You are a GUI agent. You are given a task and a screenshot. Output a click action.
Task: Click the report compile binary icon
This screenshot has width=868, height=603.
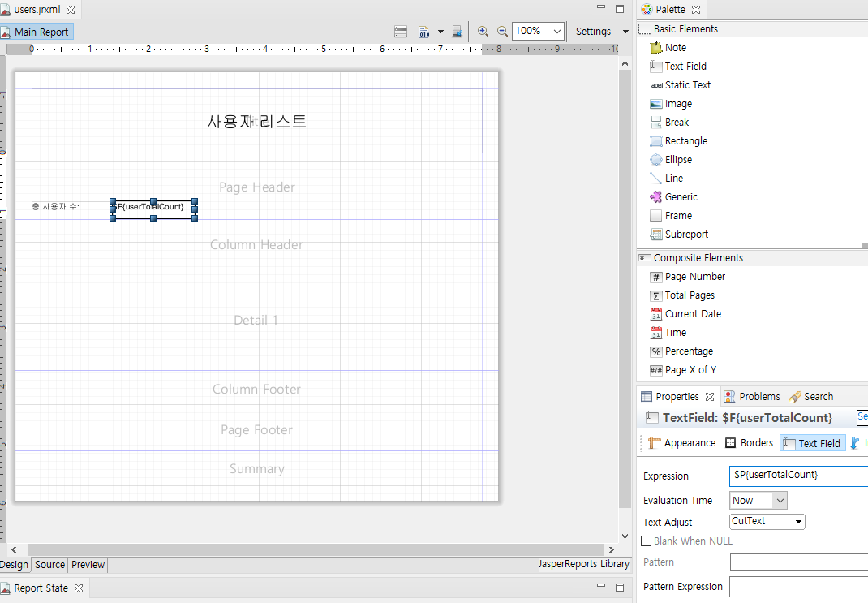pos(424,32)
